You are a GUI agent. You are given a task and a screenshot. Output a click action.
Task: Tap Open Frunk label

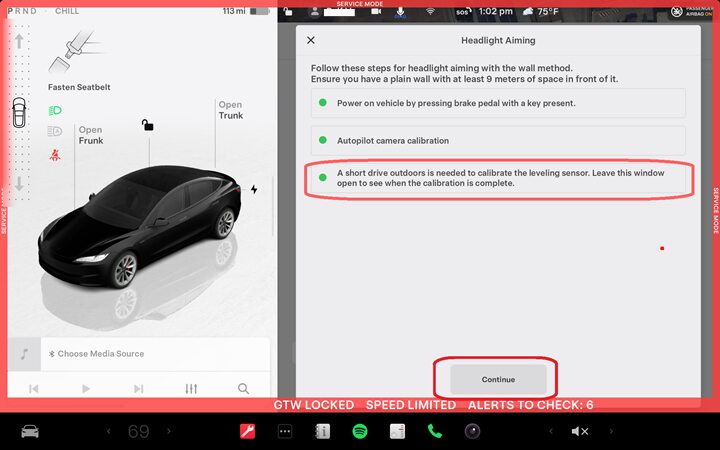coord(91,135)
